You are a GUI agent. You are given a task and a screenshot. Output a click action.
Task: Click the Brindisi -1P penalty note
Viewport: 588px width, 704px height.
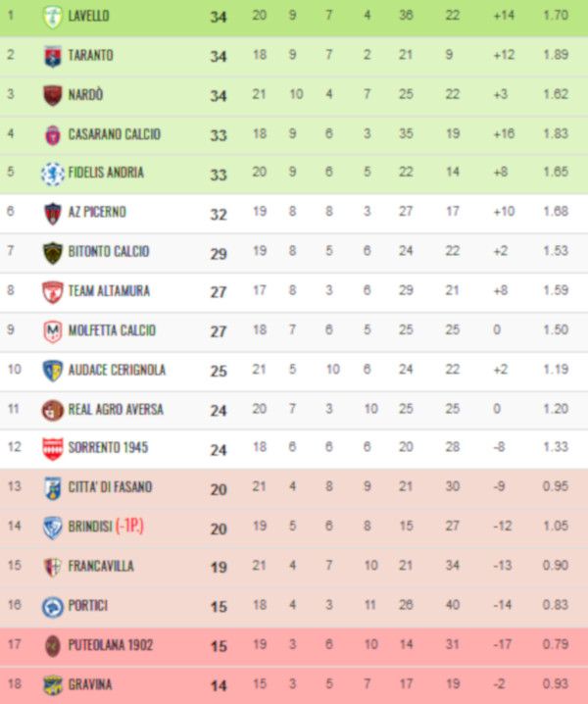coord(129,526)
